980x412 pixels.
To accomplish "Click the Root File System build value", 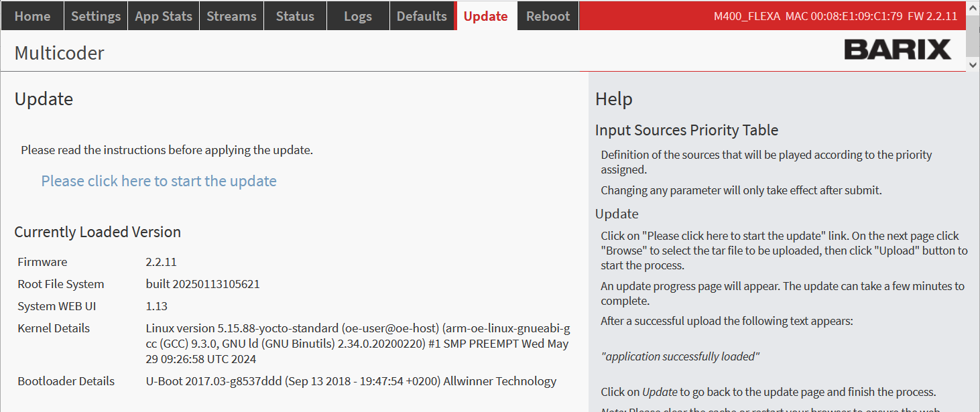I will point(202,284).
